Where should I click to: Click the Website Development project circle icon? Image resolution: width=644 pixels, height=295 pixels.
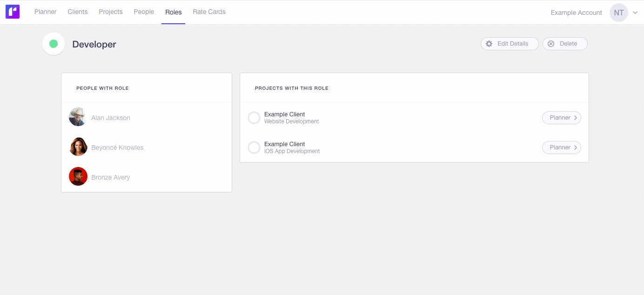click(254, 118)
